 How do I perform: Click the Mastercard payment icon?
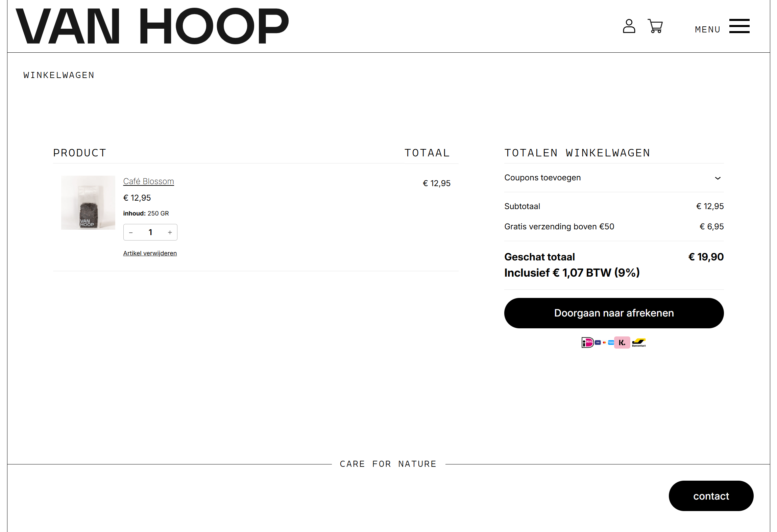tap(604, 343)
